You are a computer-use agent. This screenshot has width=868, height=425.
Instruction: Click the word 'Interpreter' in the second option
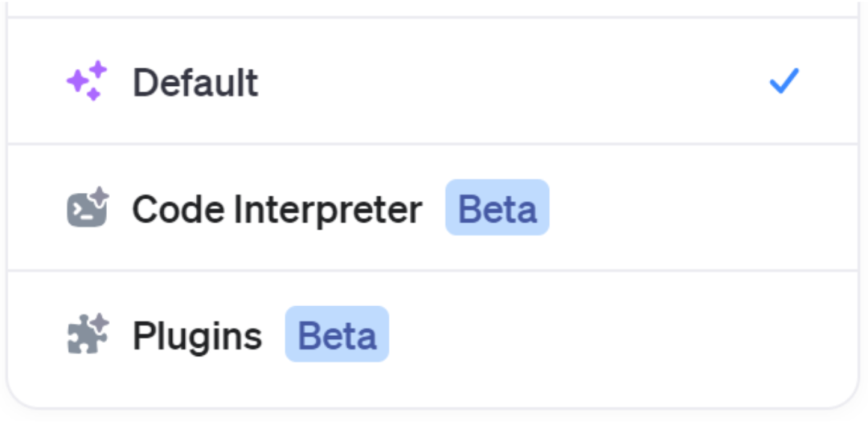[328, 209]
